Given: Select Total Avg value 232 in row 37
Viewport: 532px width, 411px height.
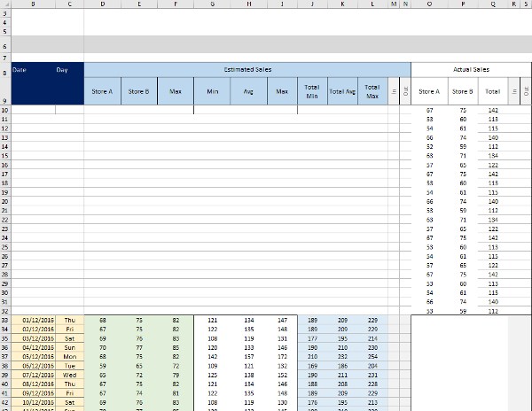Looking at the screenshot, I should (x=342, y=356).
